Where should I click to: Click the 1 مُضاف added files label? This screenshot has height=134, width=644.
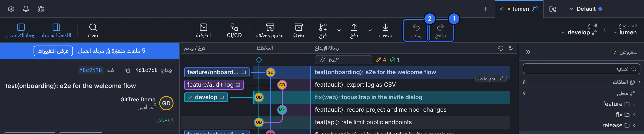tap(165, 121)
